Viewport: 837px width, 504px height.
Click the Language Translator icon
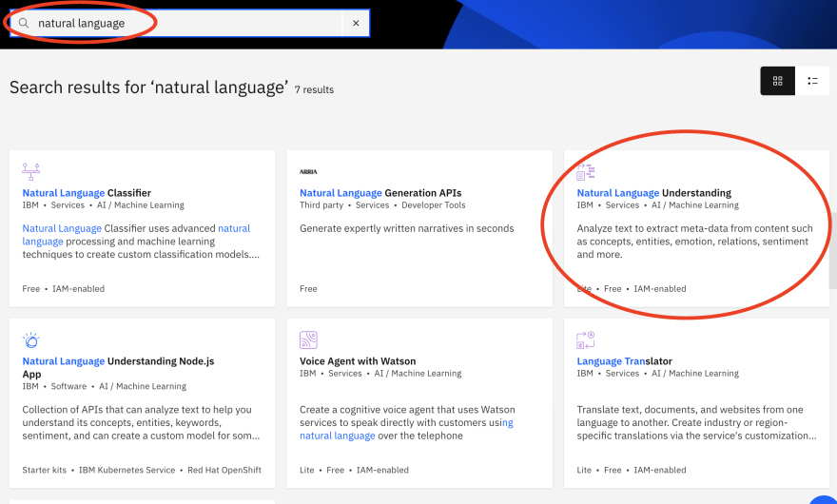coord(586,339)
